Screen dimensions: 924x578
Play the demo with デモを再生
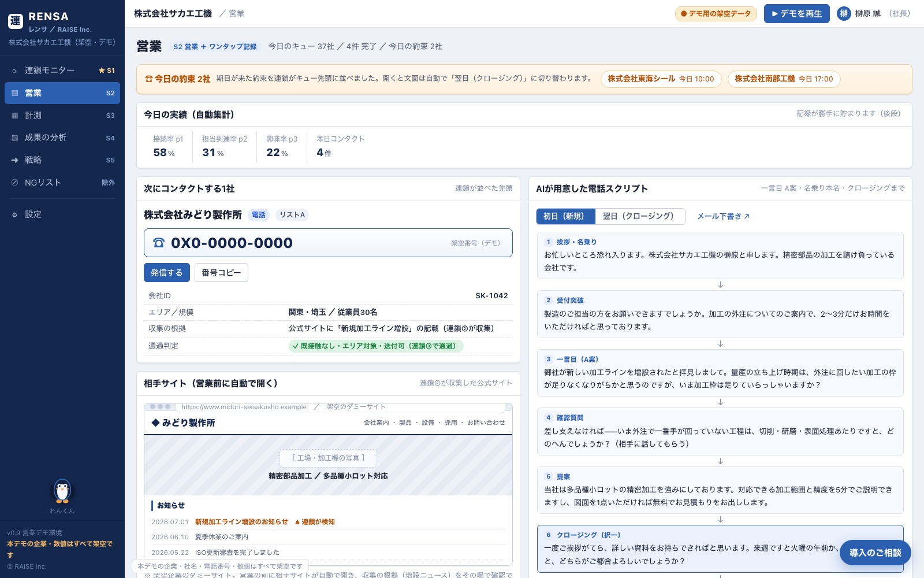[796, 14]
